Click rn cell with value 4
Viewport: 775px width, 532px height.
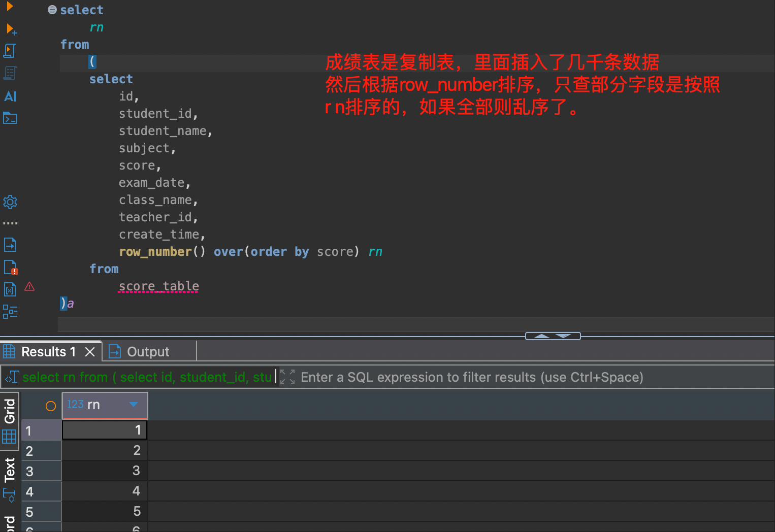(x=105, y=491)
